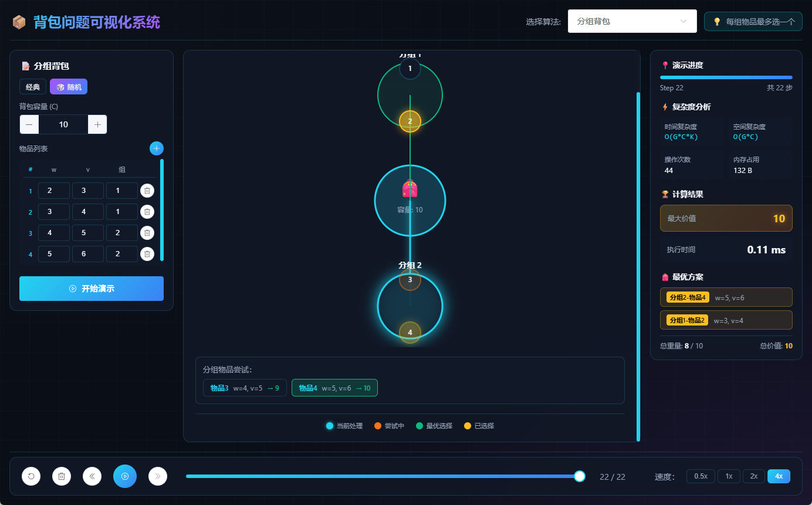Screen dimensions: 812x505
Task: Set speed to 1x
Action: 729,476
